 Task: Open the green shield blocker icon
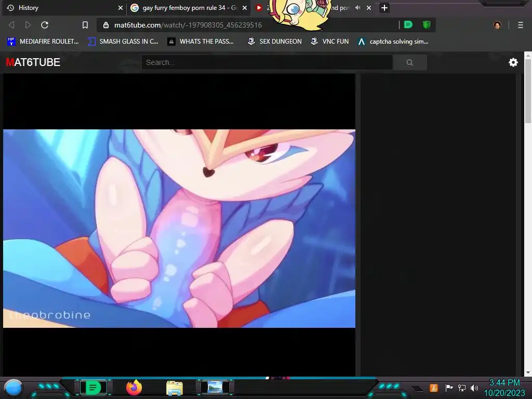point(427,24)
